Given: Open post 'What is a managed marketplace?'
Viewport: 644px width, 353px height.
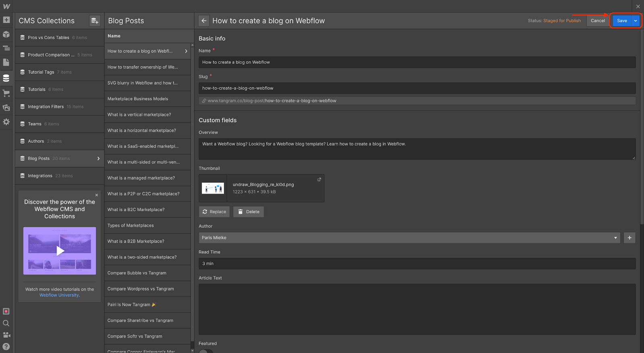Looking at the screenshot, I should coord(147,178).
